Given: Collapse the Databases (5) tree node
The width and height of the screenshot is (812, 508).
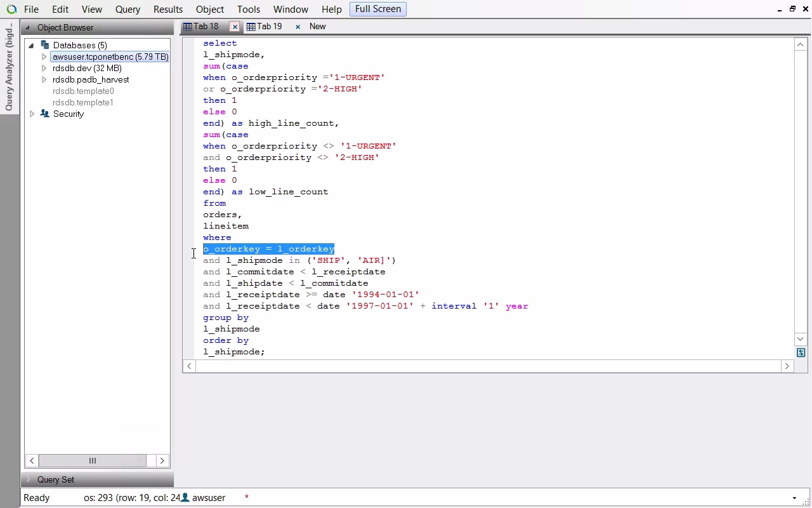Looking at the screenshot, I should 31,45.
